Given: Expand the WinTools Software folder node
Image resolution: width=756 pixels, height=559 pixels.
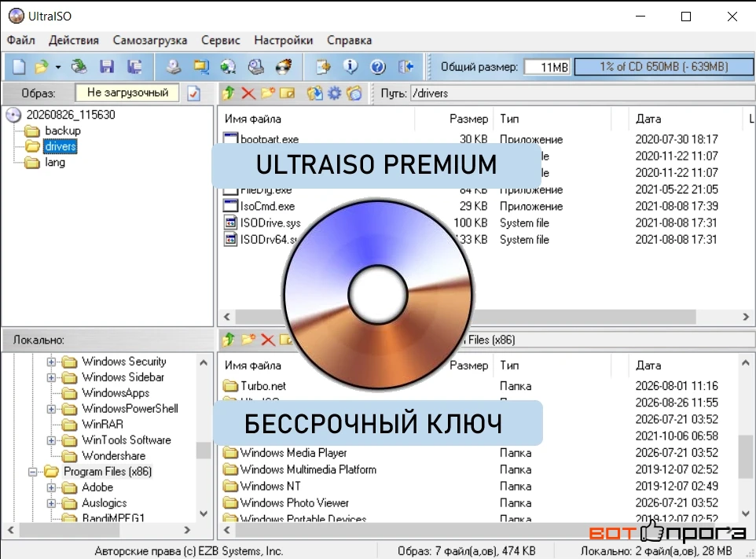Looking at the screenshot, I should click(x=52, y=440).
